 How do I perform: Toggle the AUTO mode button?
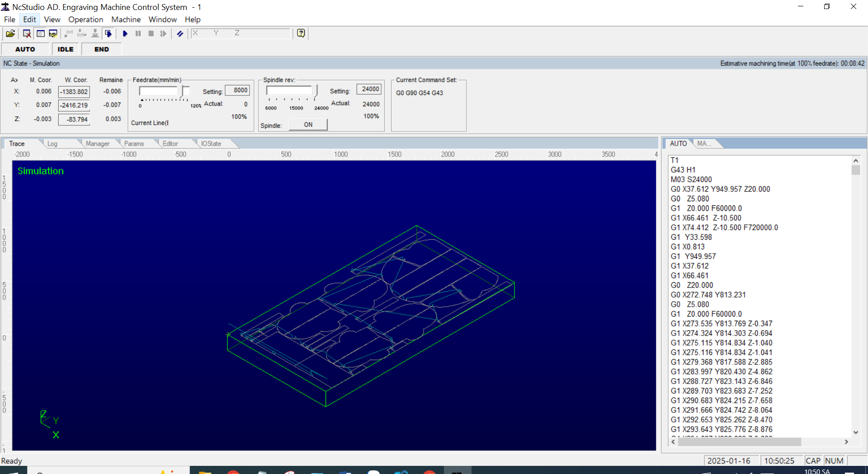pyautogui.click(x=25, y=49)
